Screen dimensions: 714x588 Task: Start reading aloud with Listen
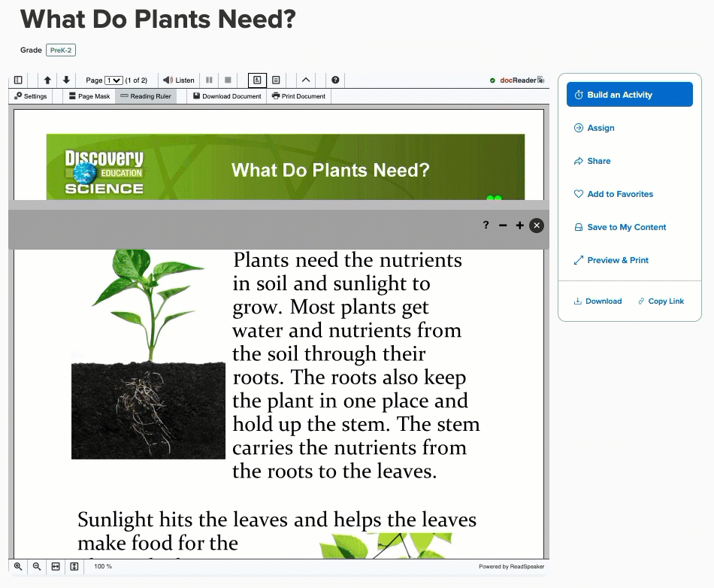179,80
